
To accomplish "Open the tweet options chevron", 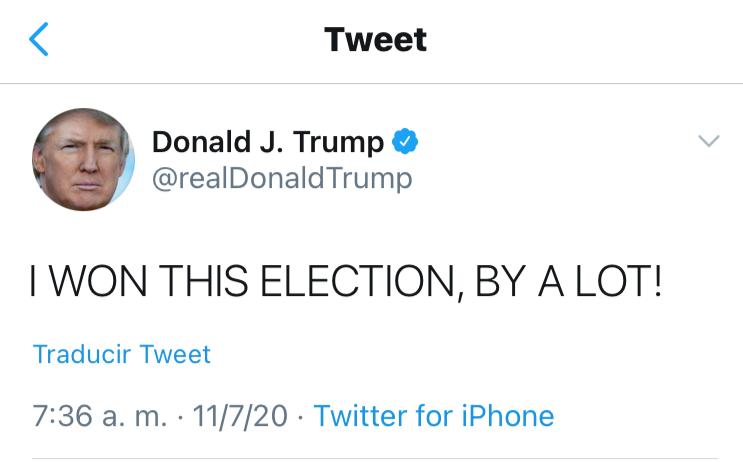I will [708, 142].
